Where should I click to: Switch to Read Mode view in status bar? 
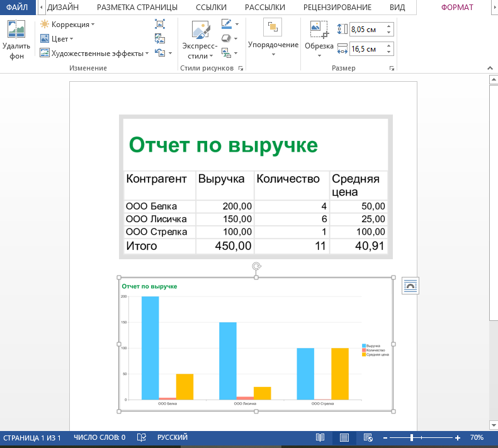pos(320,437)
